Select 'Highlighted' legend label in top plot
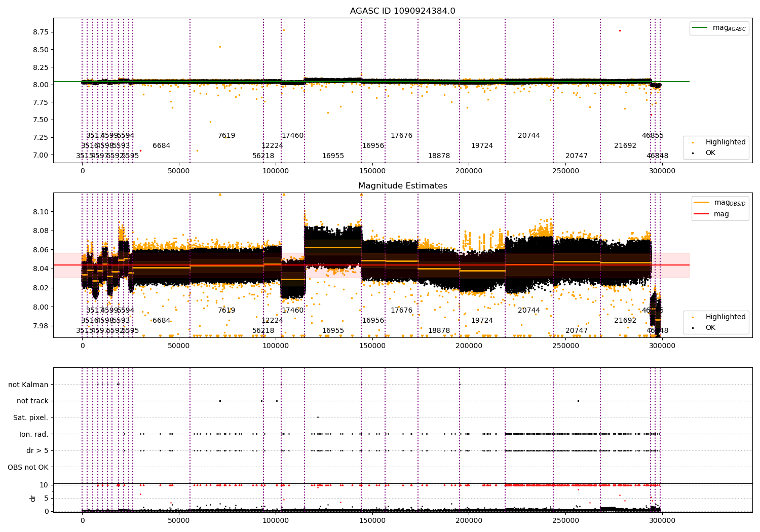 (x=726, y=142)
